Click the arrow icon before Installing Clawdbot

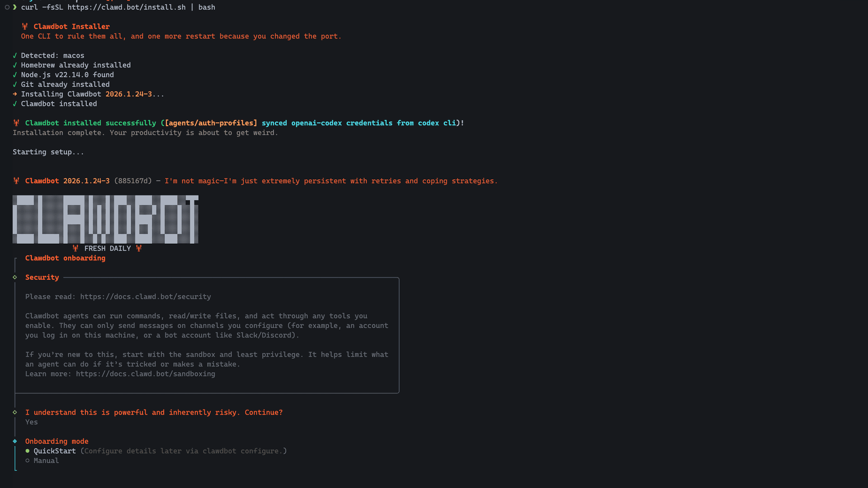tap(15, 94)
